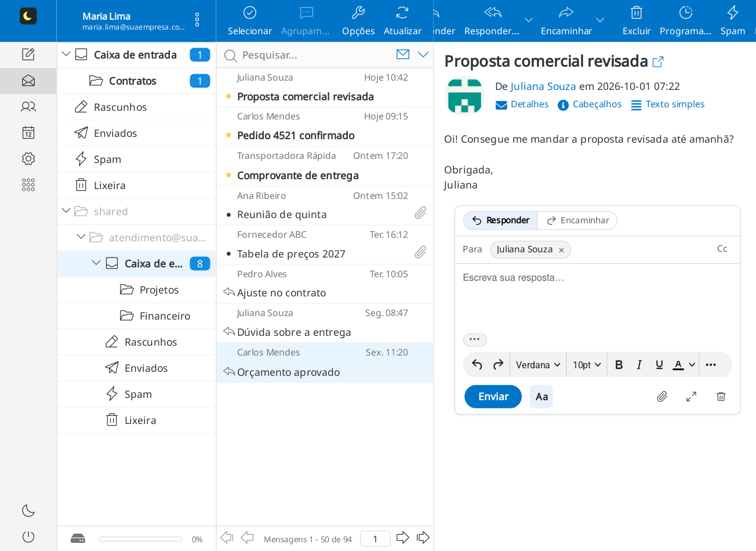
Task: Open the Contacts sidebar icon
Action: click(x=28, y=107)
